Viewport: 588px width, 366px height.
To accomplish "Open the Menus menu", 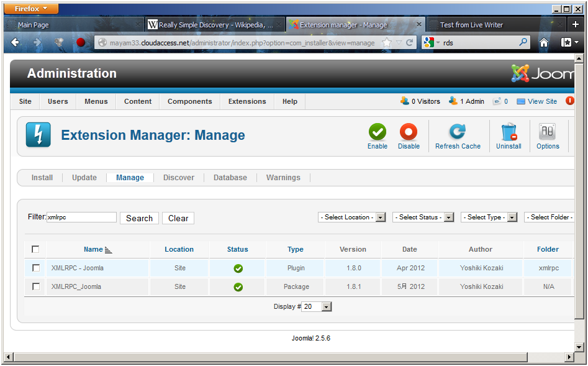I will pyautogui.click(x=96, y=101).
